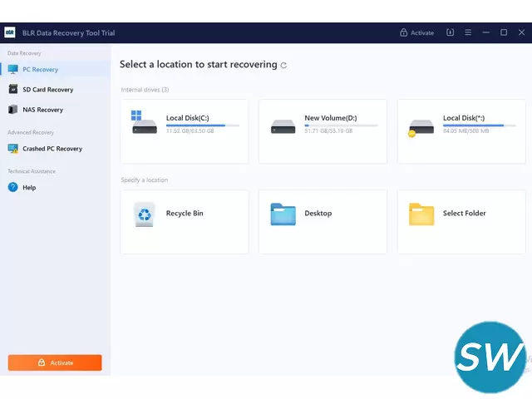Choose the Desktop folder icon
Screen dimensions: 532x399
point(283,214)
